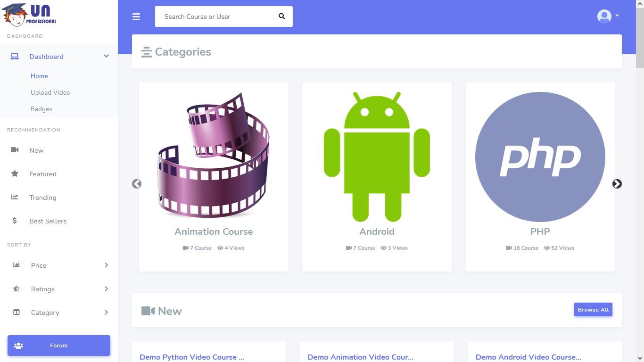Click the Browse All button

click(x=593, y=310)
